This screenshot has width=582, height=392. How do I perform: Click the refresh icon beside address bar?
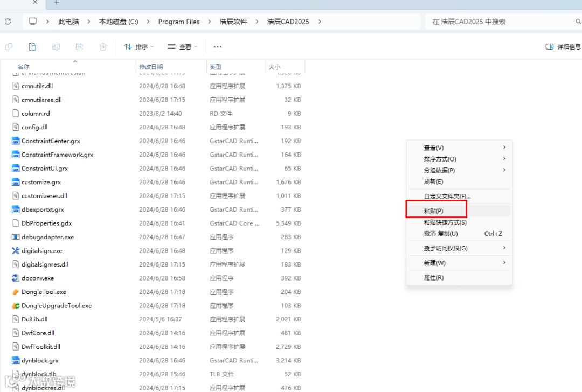[x=8, y=22]
